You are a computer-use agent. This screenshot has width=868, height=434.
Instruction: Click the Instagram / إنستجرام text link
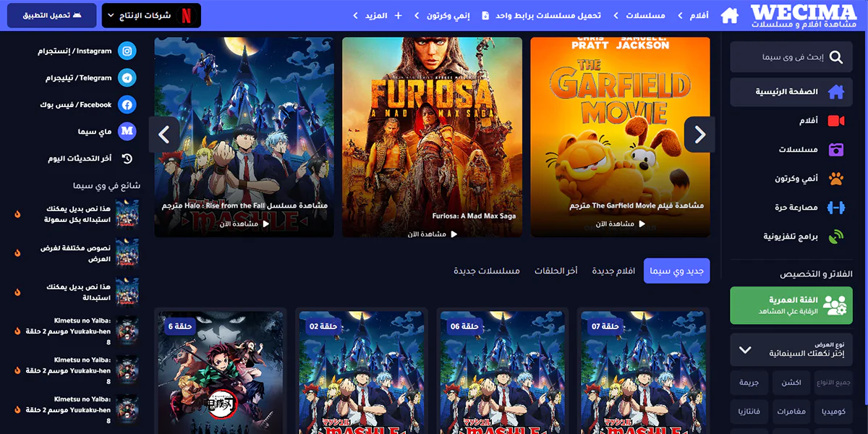click(x=75, y=51)
